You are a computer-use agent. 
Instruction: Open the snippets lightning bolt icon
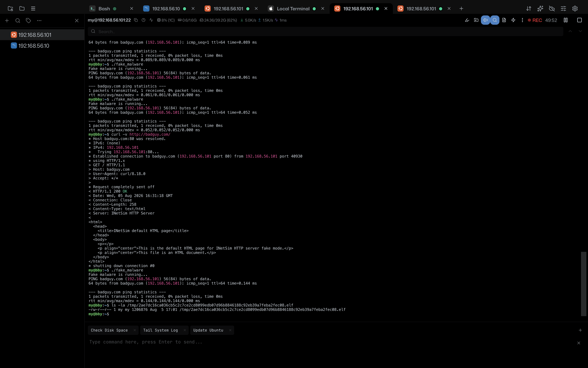pos(513,20)
